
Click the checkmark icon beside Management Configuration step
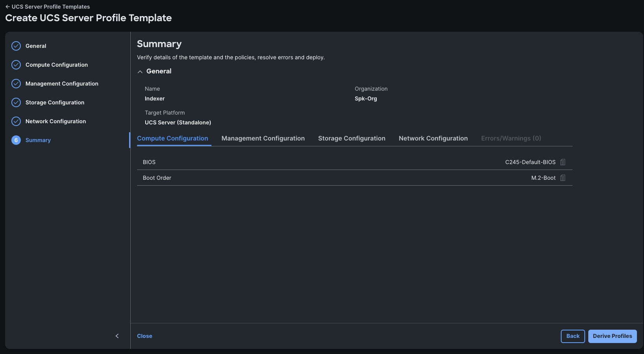click(x=16, y=84)
